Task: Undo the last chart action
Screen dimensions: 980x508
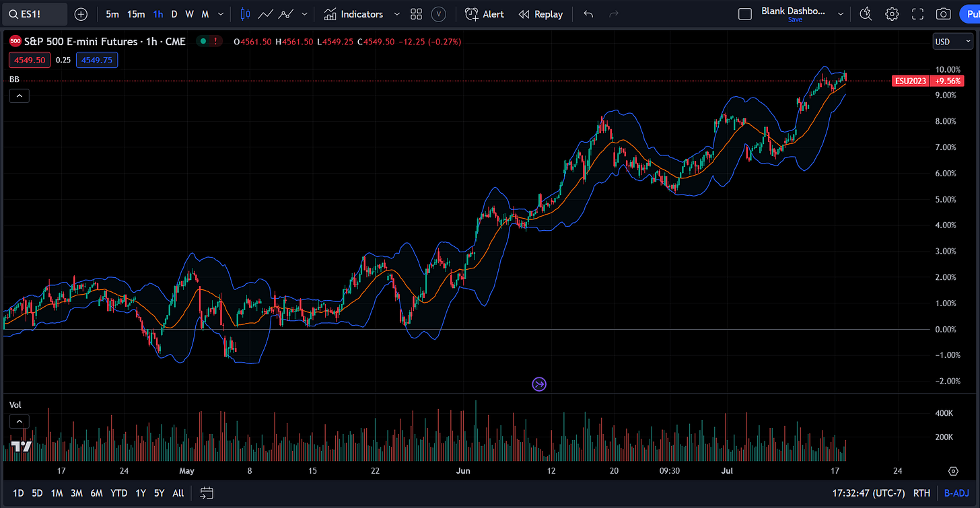Action: [589, 14]
